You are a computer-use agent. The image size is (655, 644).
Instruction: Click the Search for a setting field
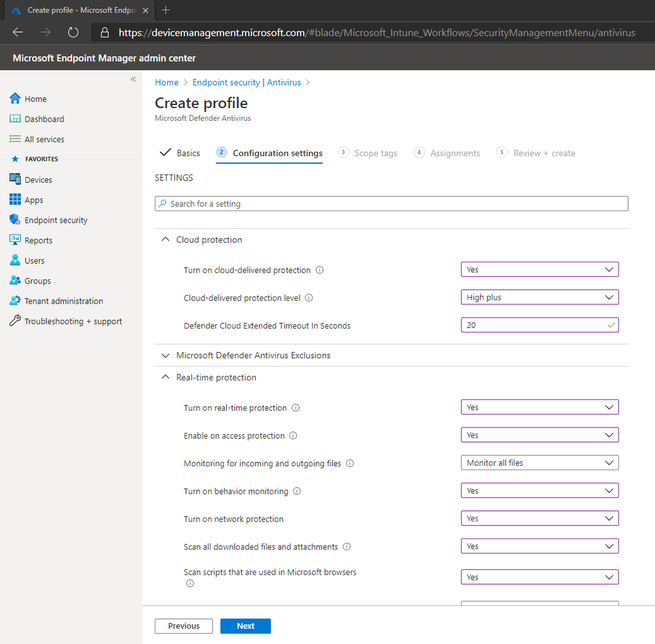(x=391, y=203)
